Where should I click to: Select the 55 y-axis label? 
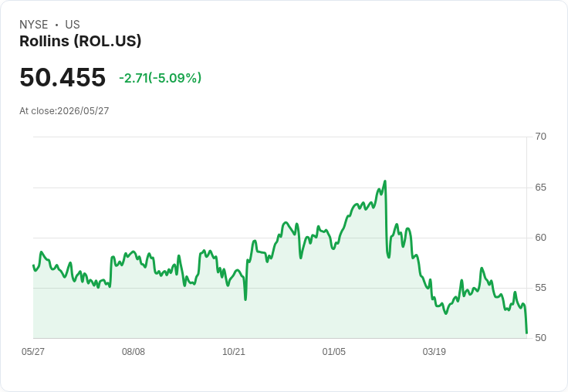(540, 288)
